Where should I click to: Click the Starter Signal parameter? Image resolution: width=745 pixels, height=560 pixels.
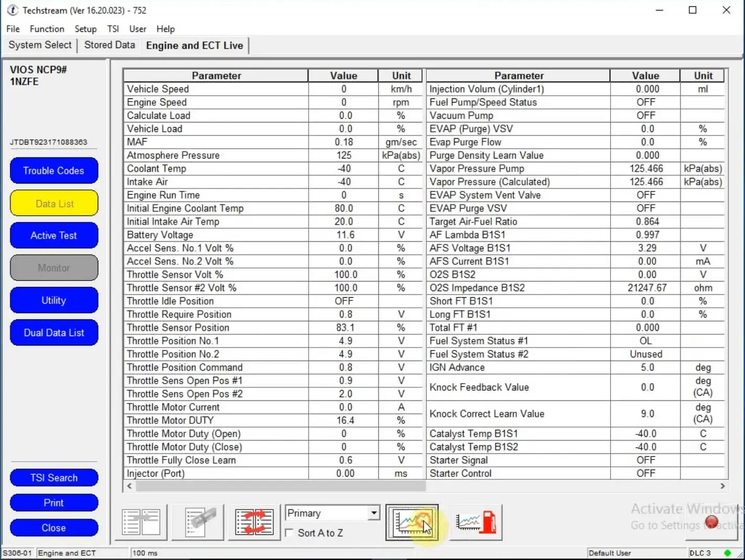[518, 460]
